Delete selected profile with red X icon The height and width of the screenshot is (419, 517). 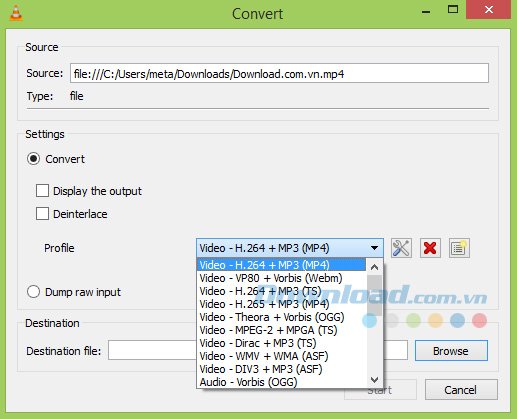coord(430,248)
